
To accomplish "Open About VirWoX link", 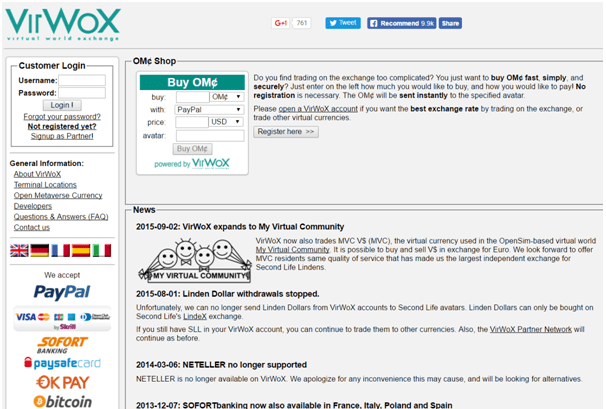I will pyautogui.click(x=37, y=174).
